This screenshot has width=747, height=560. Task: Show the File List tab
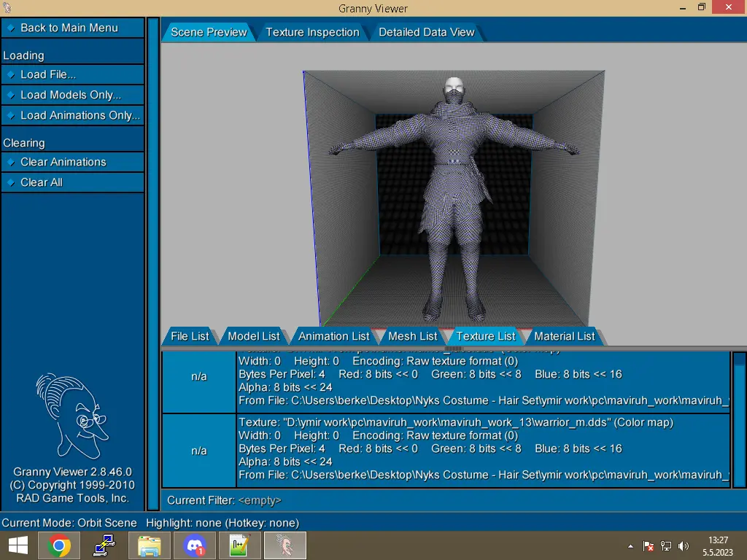(x=190, y=336)
